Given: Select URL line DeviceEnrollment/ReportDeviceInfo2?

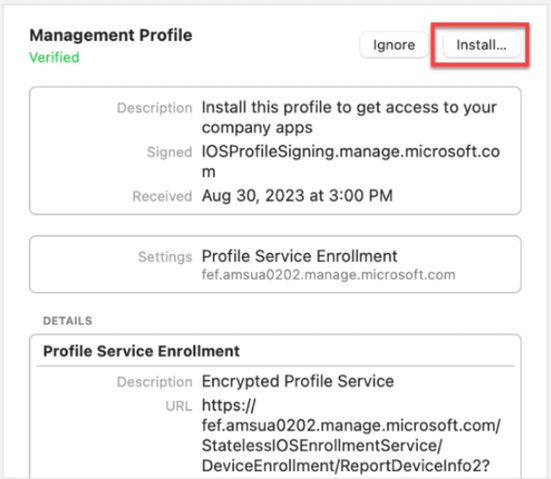Looking at the screenshot, I should tap(345, 466).
